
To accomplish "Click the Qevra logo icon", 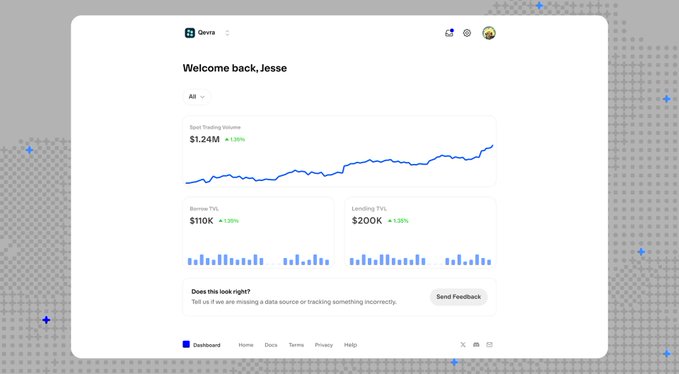I will click(190, 33).
